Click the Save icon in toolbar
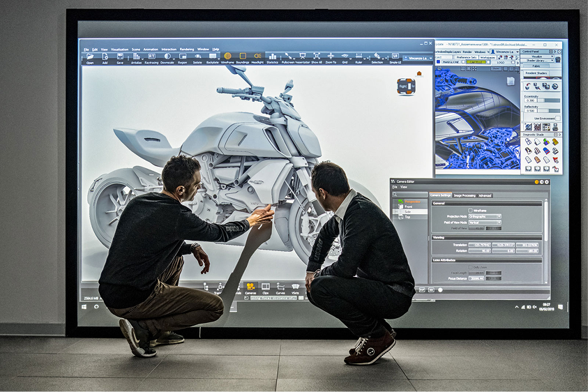The width and height of the screenshot is (588, 392). coord(120,56)
